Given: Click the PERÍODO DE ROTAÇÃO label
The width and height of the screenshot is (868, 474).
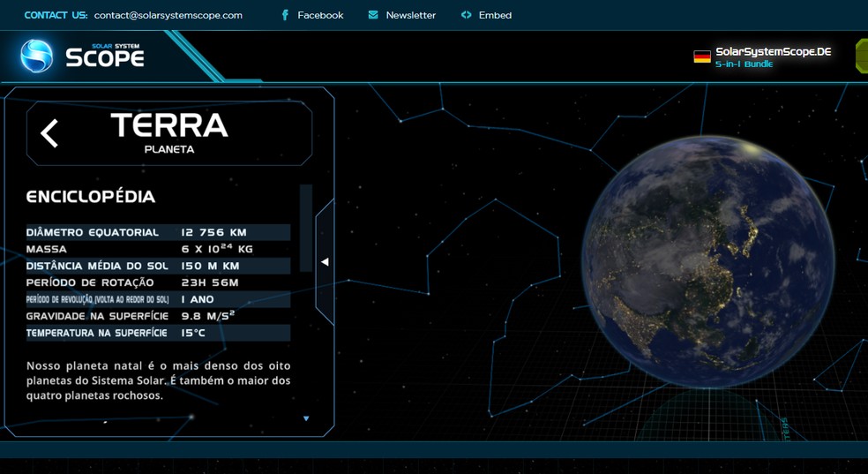Looking at the screenshot, I should (90, 282).
